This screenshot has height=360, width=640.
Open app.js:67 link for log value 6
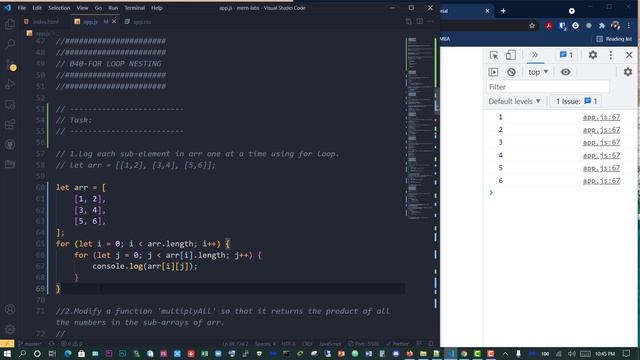[601, 181]
